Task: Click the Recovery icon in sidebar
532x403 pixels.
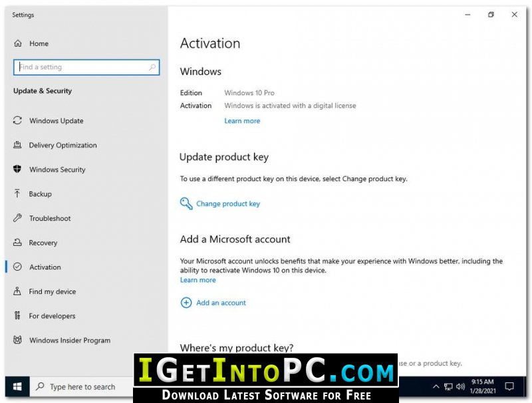Action: [17, 243]
